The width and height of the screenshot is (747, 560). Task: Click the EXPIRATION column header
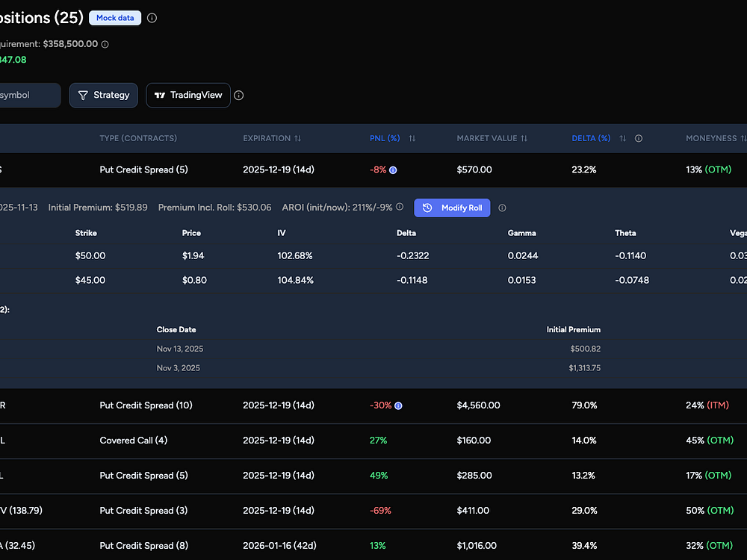pyautogui.click(x=267, y=138)
